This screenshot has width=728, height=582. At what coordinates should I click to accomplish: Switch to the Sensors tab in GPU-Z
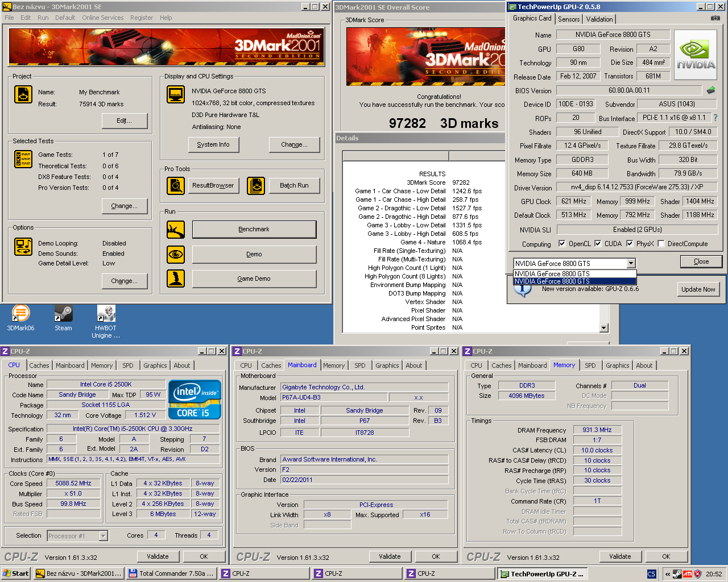[x=569, y=19]
